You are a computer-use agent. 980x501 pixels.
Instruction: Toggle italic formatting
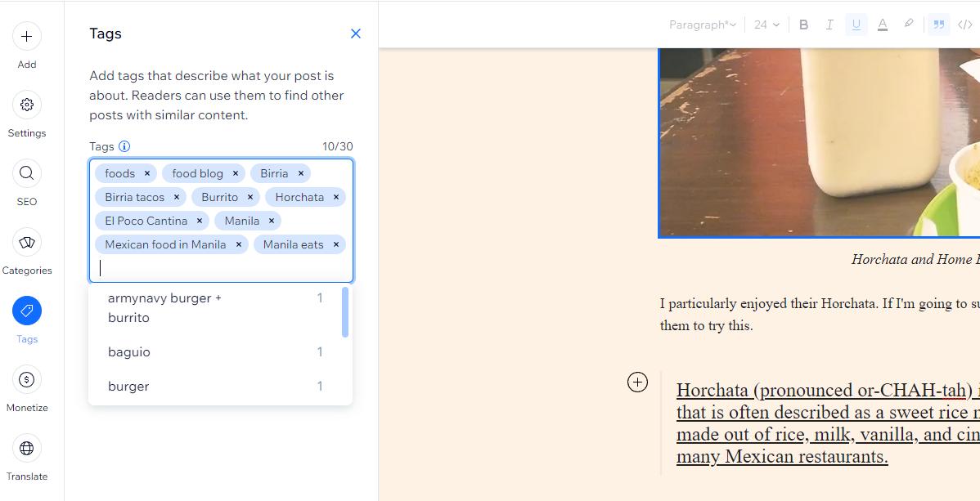point(830,25)
